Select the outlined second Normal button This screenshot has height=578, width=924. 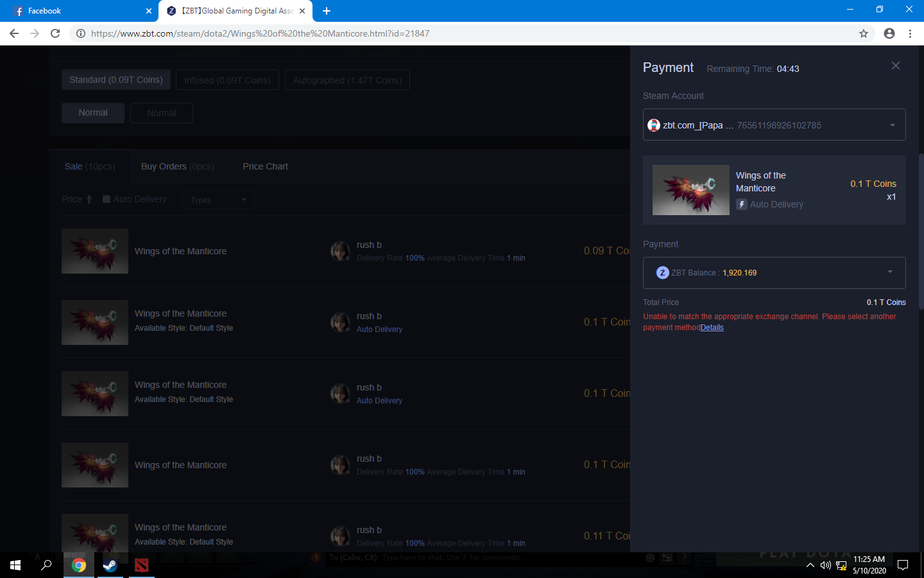[162, 112]
